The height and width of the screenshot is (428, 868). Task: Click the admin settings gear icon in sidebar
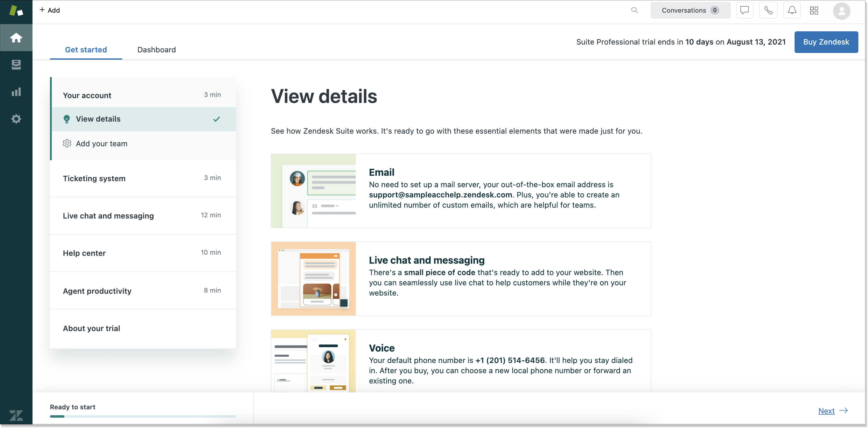(16, 119)
